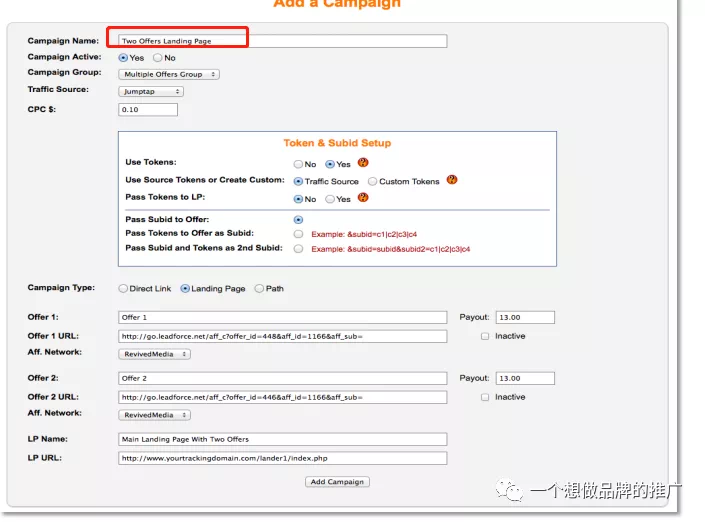Image resolution: width=705 pixels, height=522 pixels.
Task: Focus the Campaign Name field
Action: (283, 41)
